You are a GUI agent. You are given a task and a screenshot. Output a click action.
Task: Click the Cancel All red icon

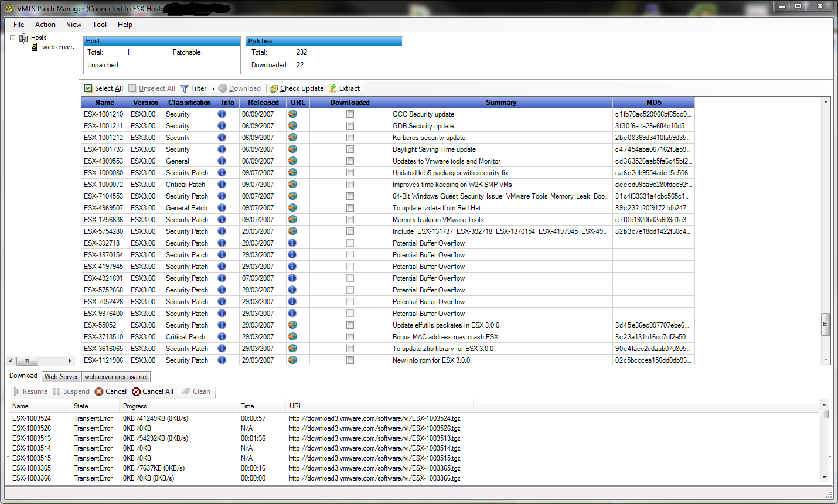(x=136, y=391)
